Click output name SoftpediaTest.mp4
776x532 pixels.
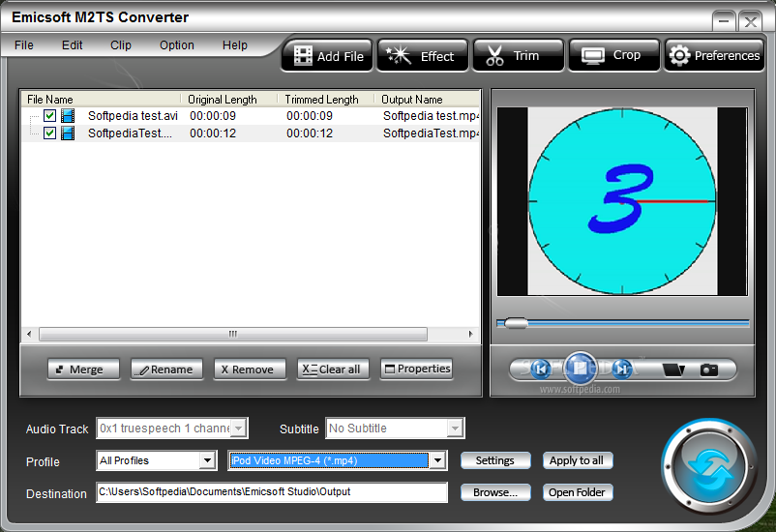(431, 133)
